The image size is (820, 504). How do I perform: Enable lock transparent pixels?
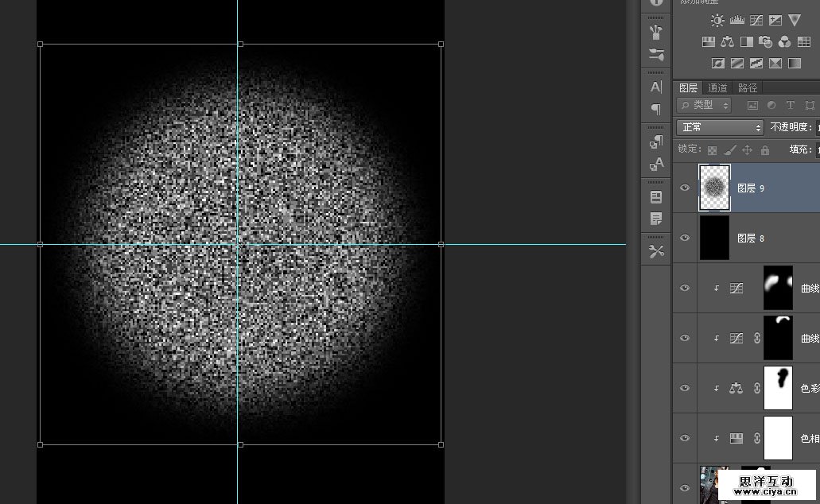(712, 149)
